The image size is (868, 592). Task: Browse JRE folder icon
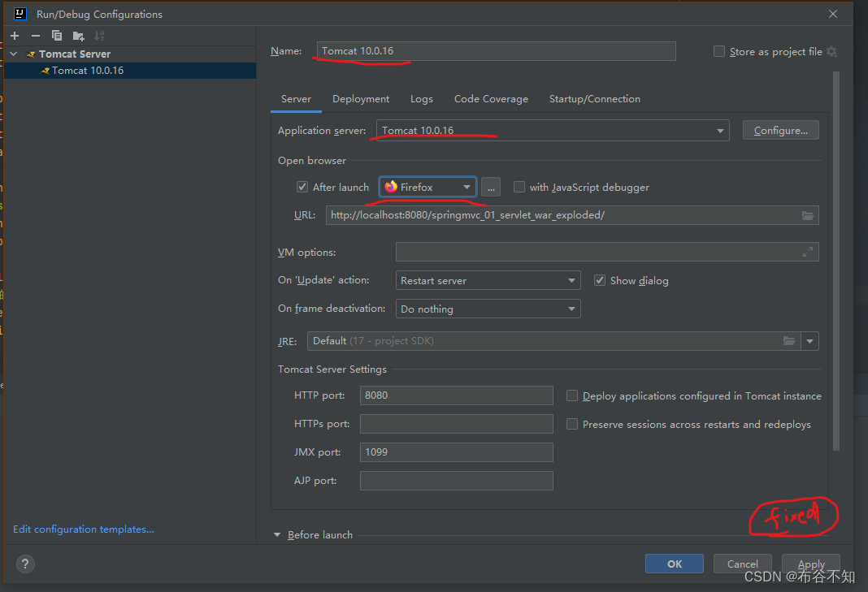point(789,341)
